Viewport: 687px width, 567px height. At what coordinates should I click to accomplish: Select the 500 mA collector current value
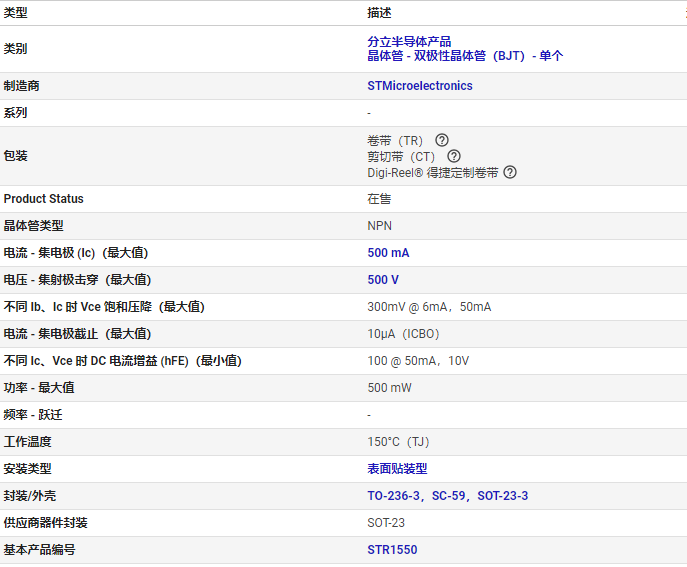[x=388, y=253]
